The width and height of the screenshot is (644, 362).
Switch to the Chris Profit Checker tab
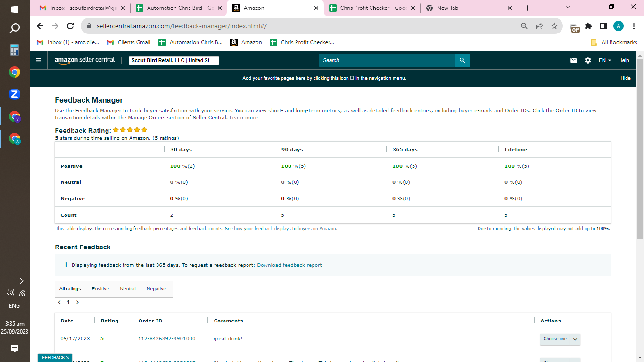tap(372, 8)
